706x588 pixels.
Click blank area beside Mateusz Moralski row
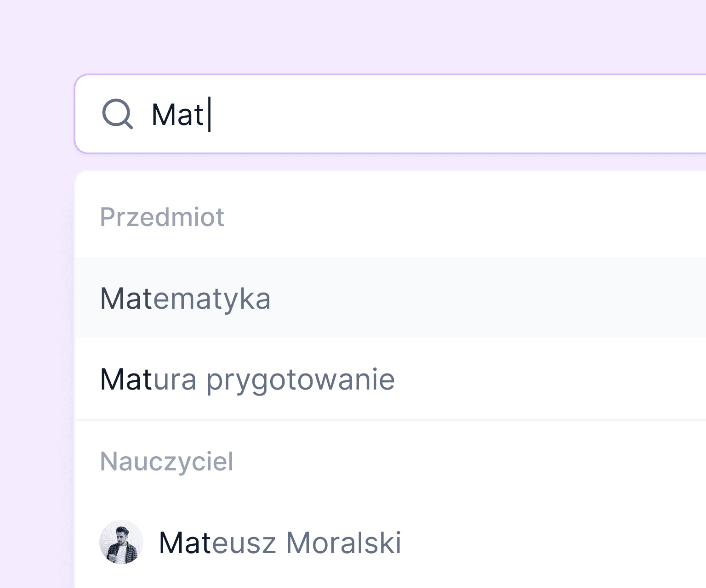552,543
